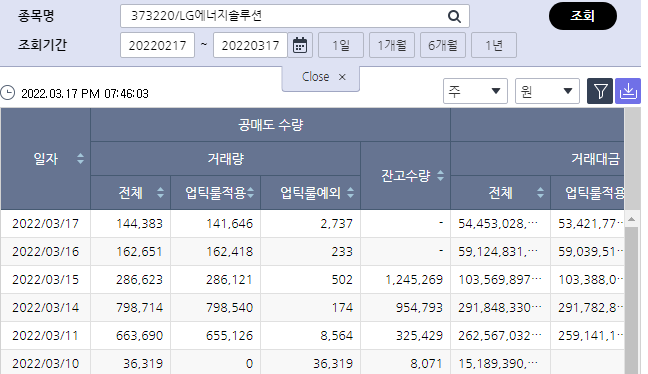This screenshot has height=374, width=648.
Task: Open the 주 unit dropdown
Action: pyautogui.click(x=475, y=91)
